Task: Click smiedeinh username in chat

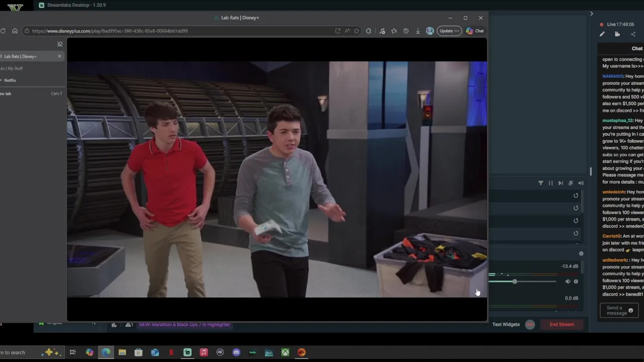Action: pyautogui.click(x=613, y=192)
